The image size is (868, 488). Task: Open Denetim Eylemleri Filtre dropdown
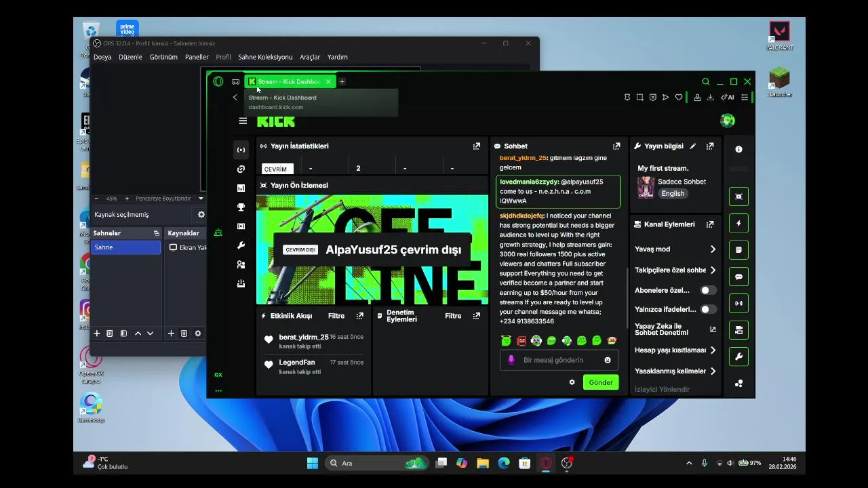(453, 316)
